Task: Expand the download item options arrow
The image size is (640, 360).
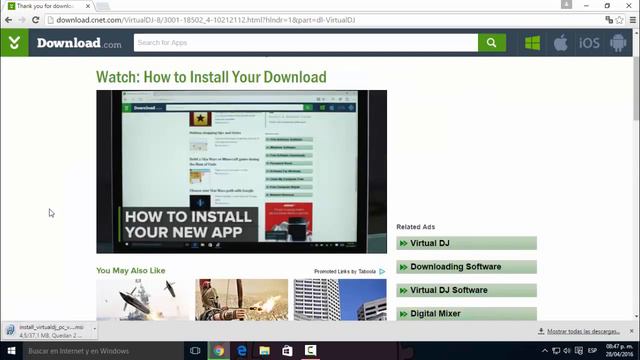Action: [94, 329]
